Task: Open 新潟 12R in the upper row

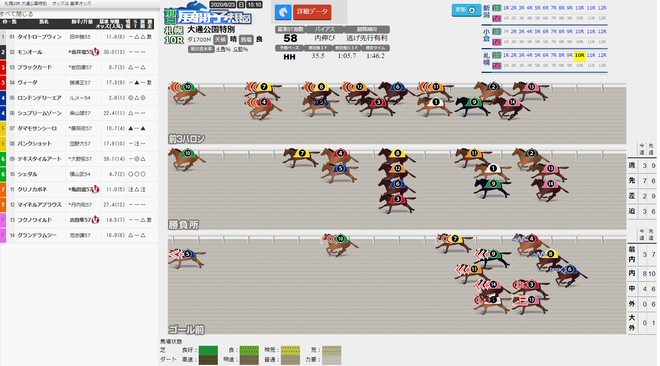Action: [602, 8]
